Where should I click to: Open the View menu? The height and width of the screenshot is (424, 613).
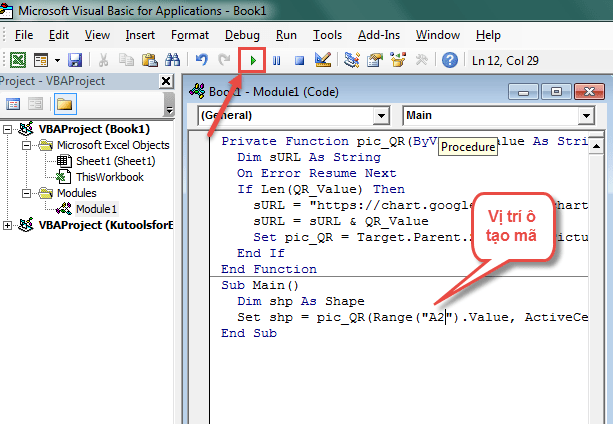click(x=97, y=35)
